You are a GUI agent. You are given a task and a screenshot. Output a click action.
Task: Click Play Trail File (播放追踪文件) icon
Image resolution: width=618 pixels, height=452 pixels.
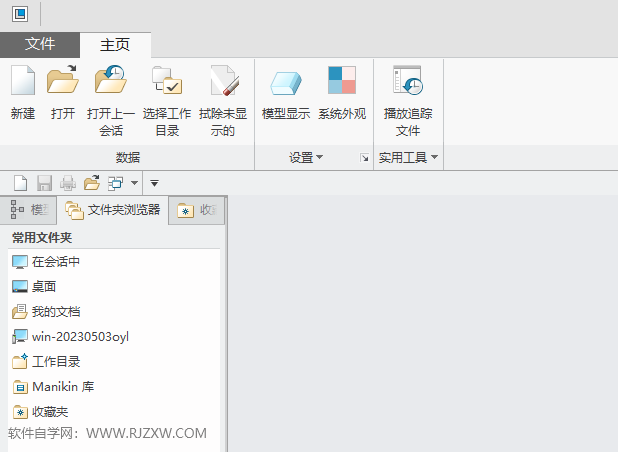pos(408,80)
